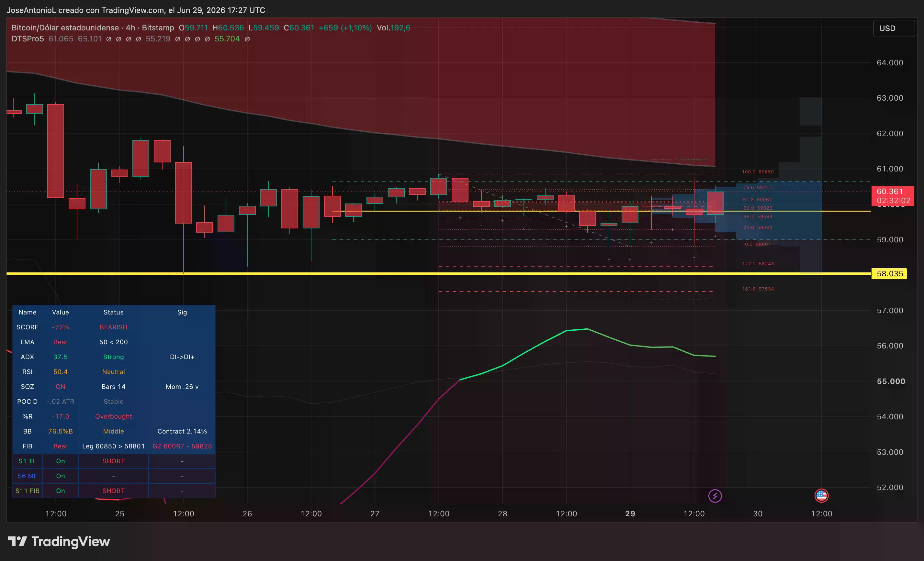Click the 64.000 price axis label
The image size is (924, 561).
pos(890,62)
